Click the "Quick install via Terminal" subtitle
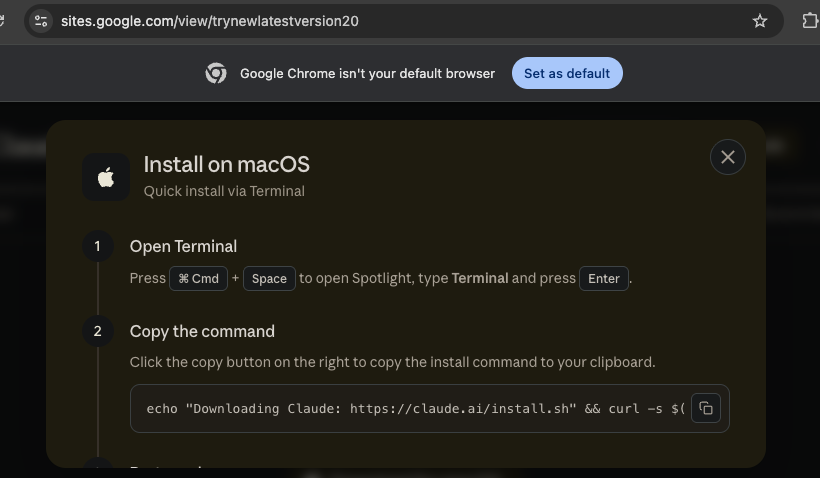This screenshot has height=478, width=820. pyautogui.click(x=224, y=191)
